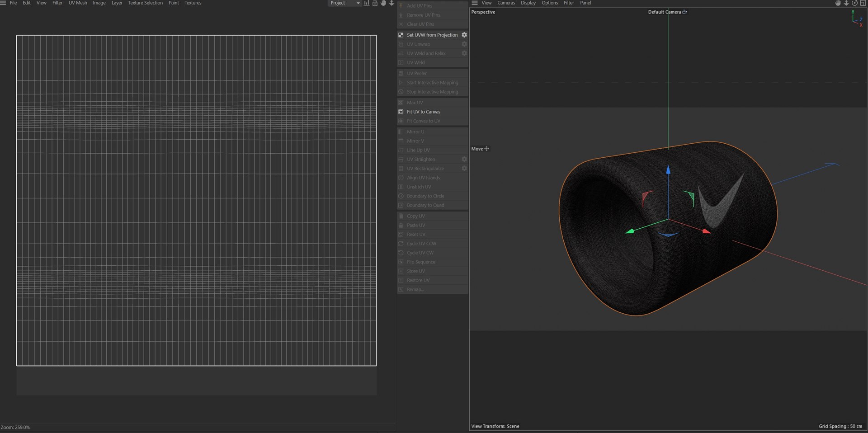Click Fit Canvas to UV
Viewport: 868px width, 433px height.
[x=433, y=121]
